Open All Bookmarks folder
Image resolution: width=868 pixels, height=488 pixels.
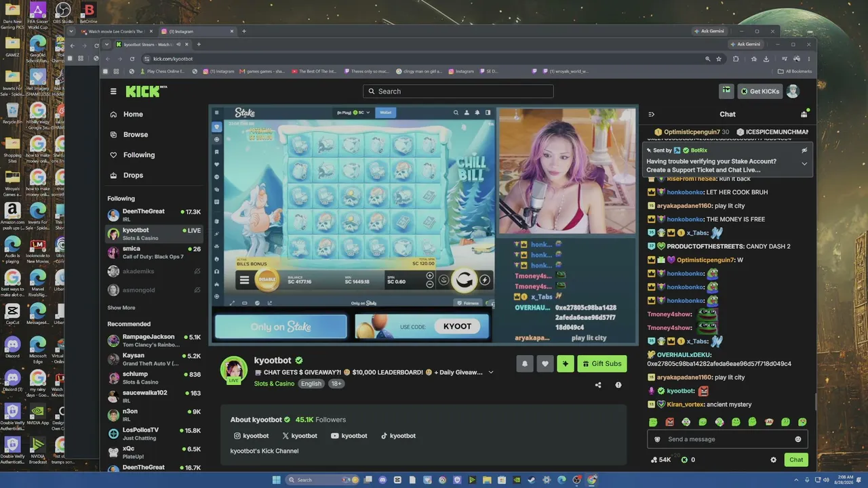click(x=795, y=71)
